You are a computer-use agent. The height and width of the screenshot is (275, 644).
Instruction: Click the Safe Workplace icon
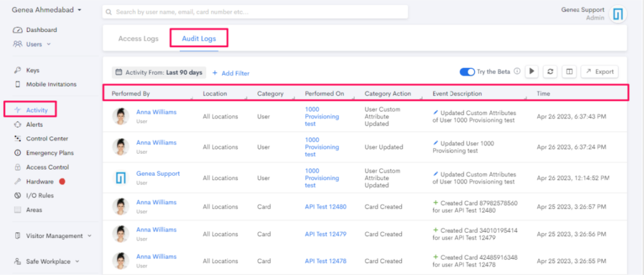(x=17, y=261)
